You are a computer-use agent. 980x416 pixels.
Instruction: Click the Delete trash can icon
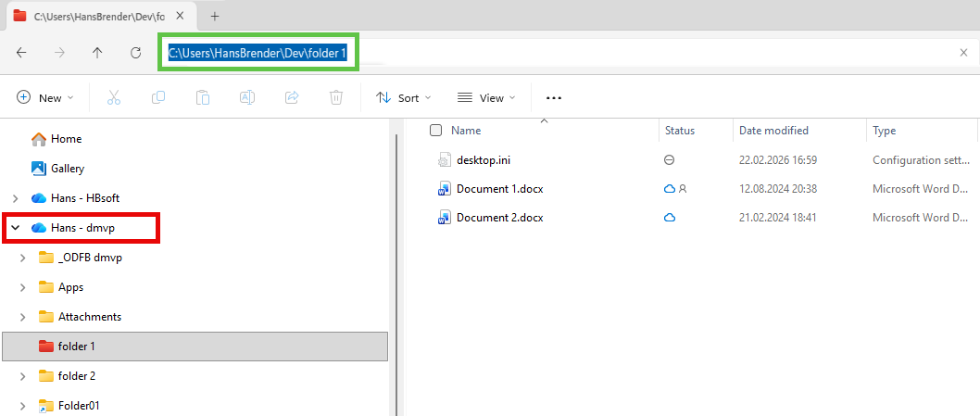point(336,97)
